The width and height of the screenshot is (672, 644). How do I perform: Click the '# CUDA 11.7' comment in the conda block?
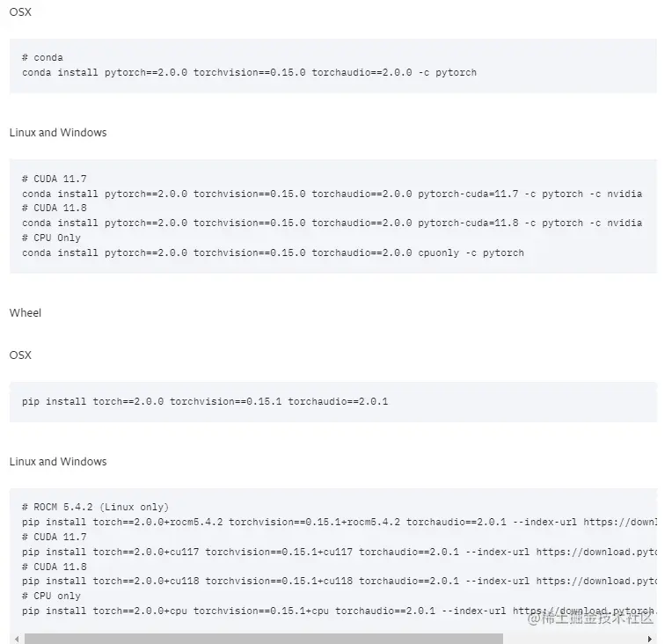coord(54,179)
